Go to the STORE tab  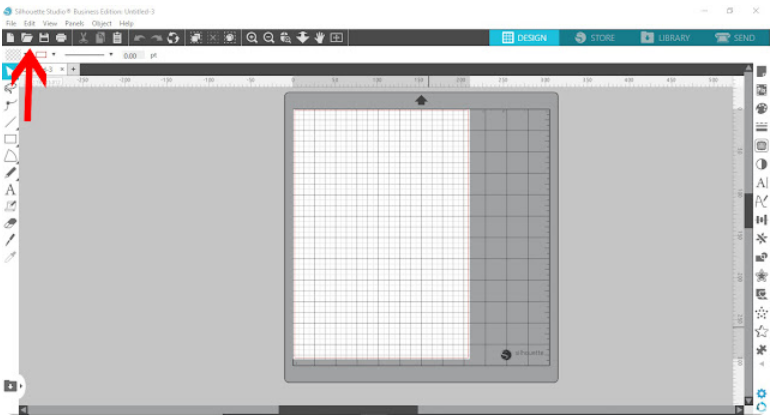595,38
